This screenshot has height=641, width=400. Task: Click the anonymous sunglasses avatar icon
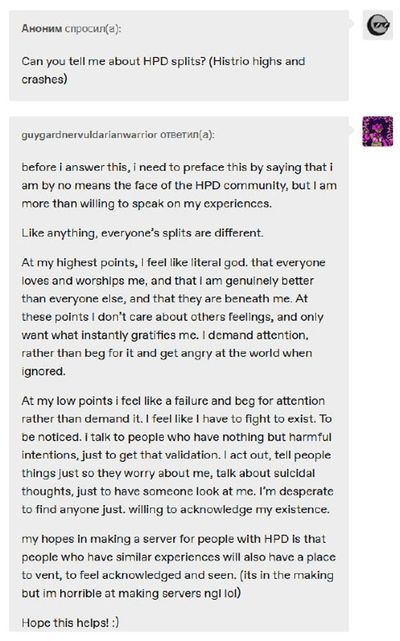(378, 25)
